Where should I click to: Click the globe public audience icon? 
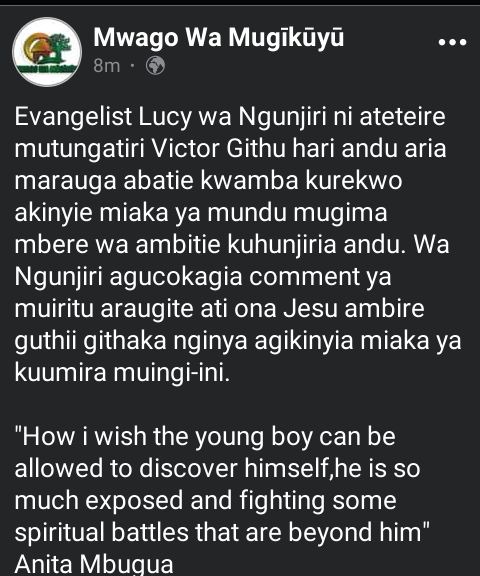[x=155, y=66]
